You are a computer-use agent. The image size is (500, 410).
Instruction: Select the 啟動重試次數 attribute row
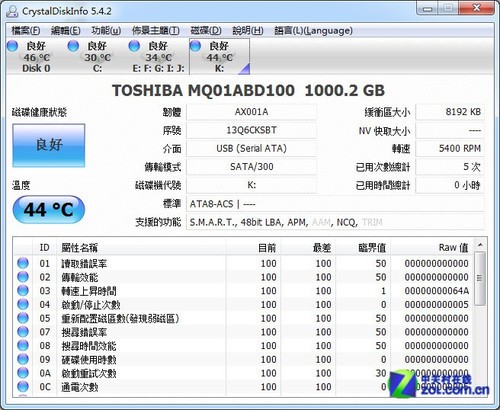[x=244, y=373]
